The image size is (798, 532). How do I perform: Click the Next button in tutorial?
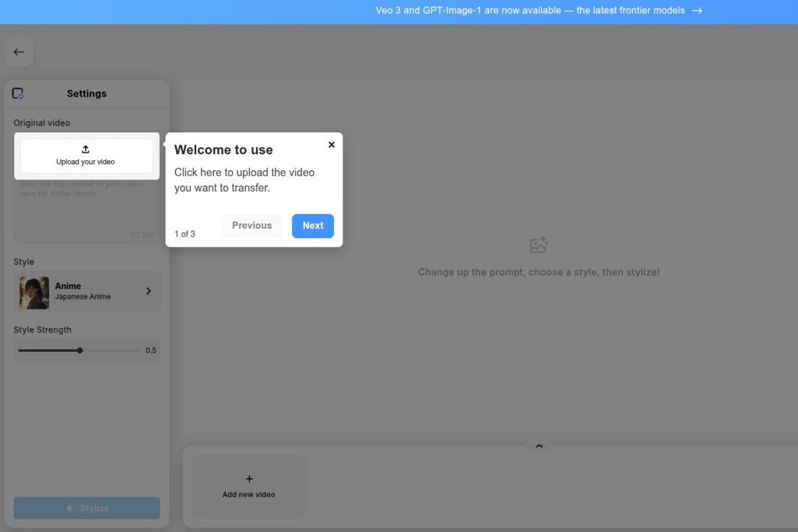[313, 225]
